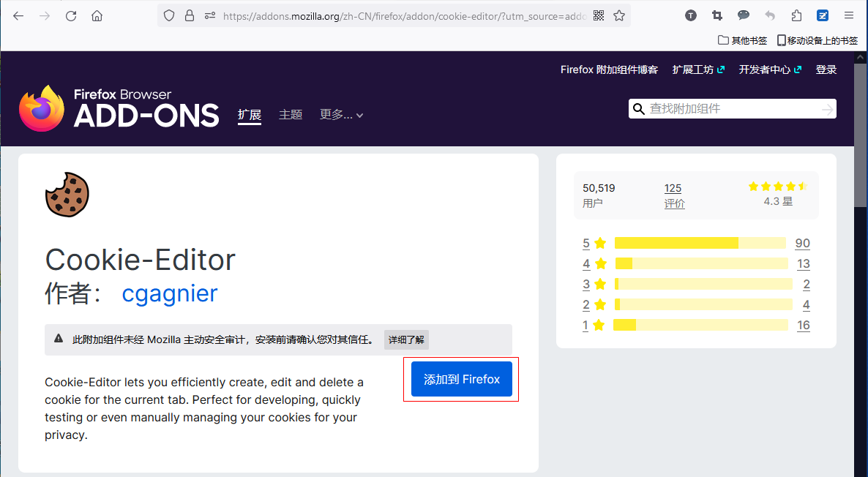This screenshot has width=868, height=477.
Task: Open 扩展工坊 external link
Action: [x=699, y=70]
